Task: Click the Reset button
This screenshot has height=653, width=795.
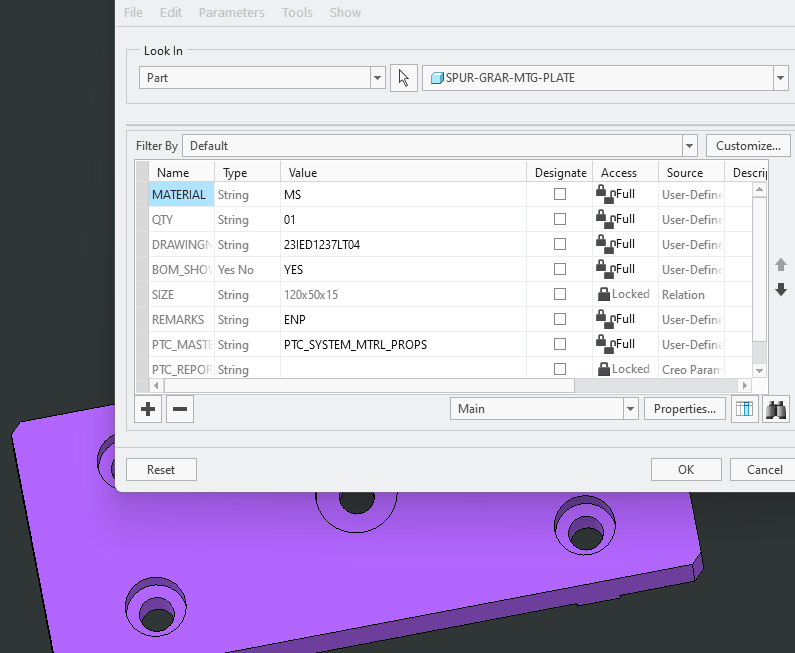Action: click(161, 470)
